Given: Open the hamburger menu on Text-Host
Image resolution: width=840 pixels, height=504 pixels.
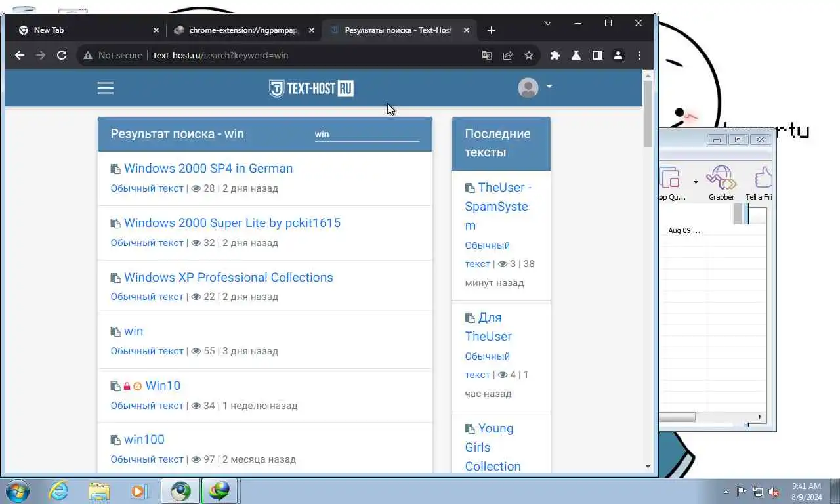Looking at the screenshot, I should (106, 88).
